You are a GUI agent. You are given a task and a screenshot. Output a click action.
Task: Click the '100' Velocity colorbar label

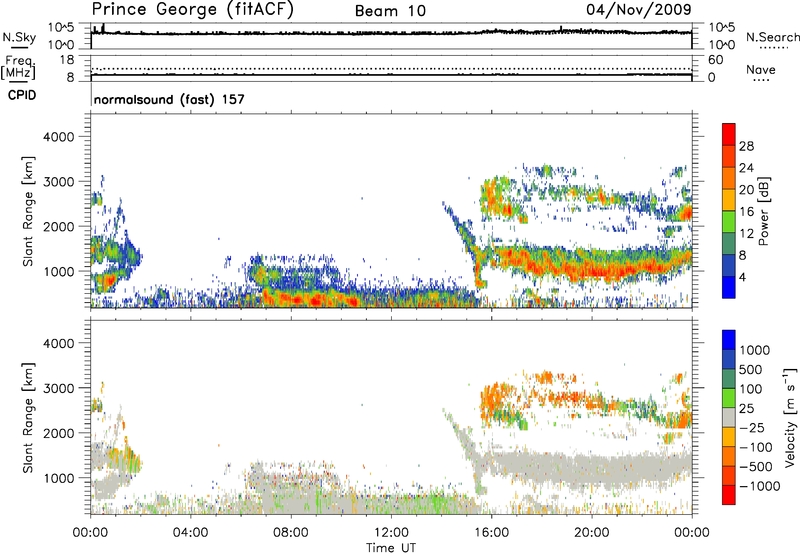751,389
